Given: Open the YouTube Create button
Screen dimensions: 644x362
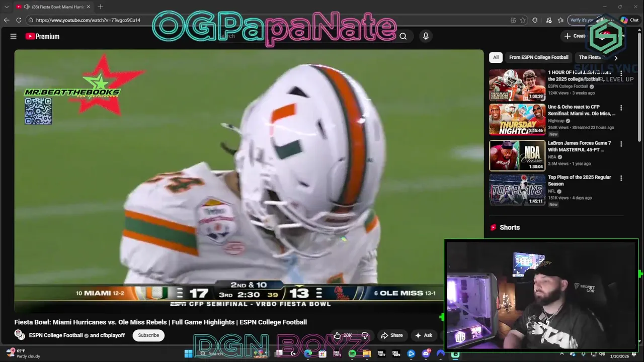Looking at the screenshot, I should (x=575, y=36).
